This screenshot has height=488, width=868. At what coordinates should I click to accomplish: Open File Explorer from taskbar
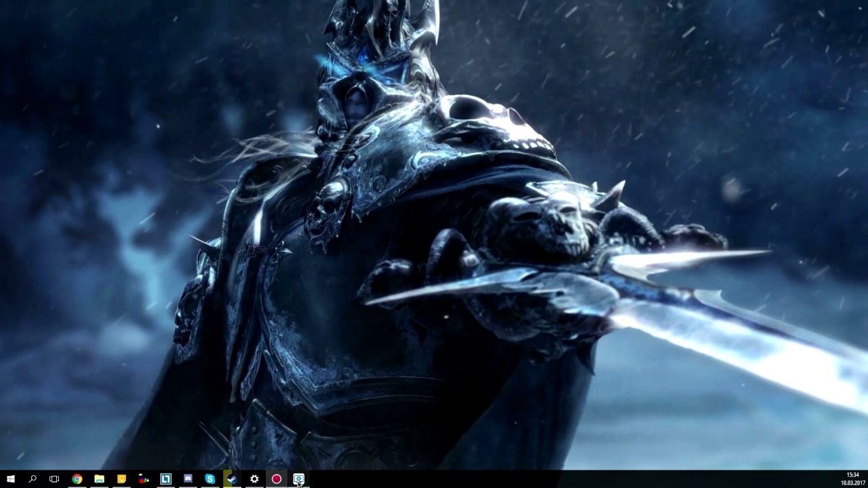(99, 479)
